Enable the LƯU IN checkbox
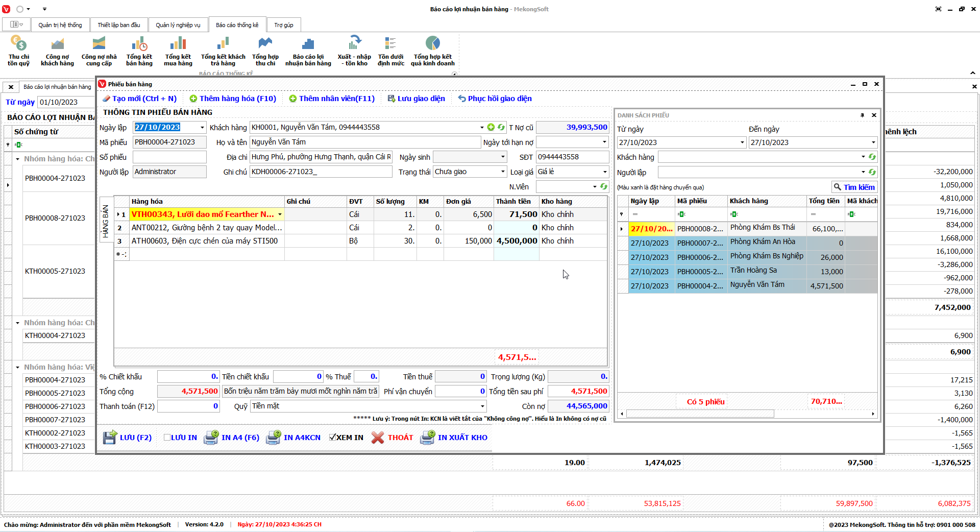This screenshot has height=532, width=980. pos(167,438)
